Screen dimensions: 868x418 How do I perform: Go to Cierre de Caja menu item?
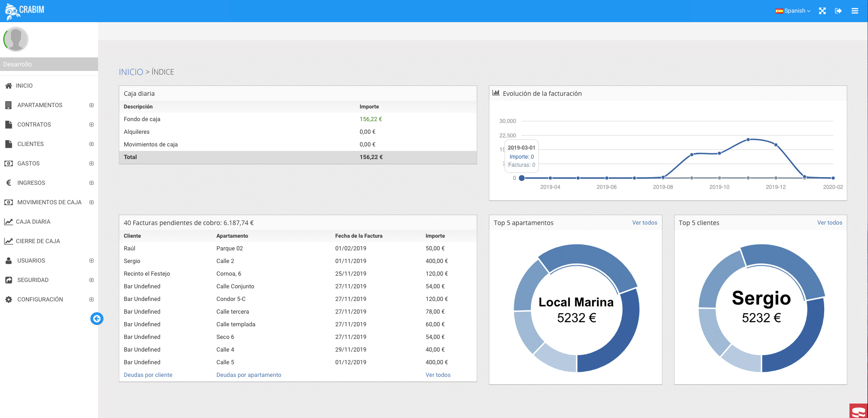(x=38, y=241)
